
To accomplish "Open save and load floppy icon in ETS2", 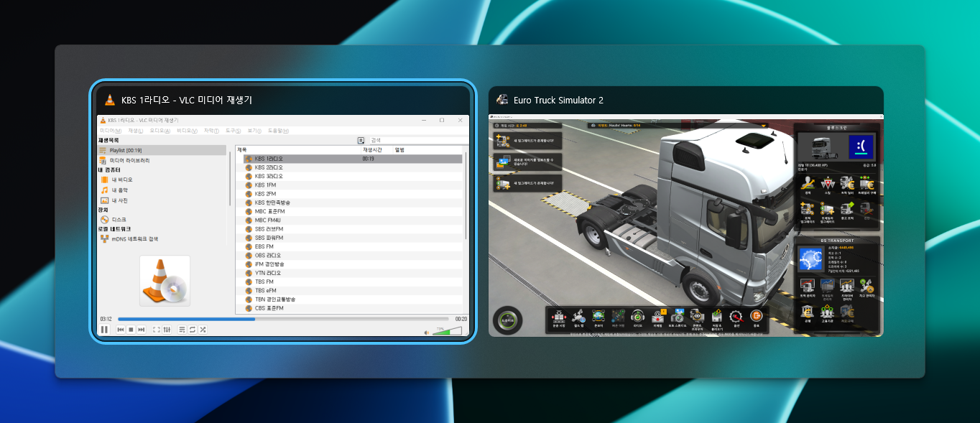I will point(716,316).
